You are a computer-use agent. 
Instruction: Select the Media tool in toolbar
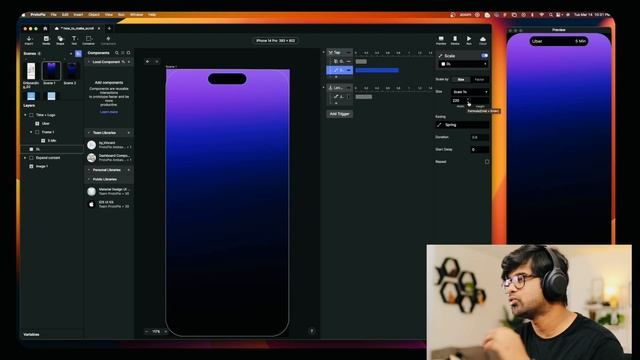coord(46,40)
